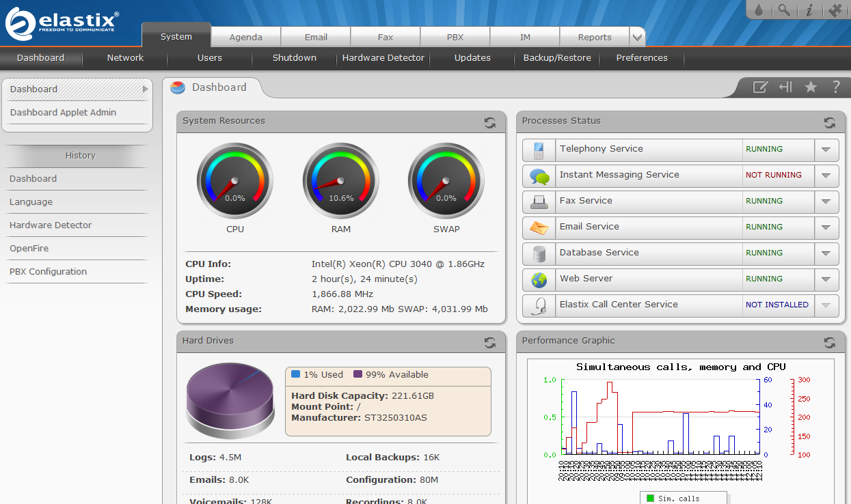Refresh the Processes Status applet
Screen dimensions: 851x504
[x=829, y=122]
